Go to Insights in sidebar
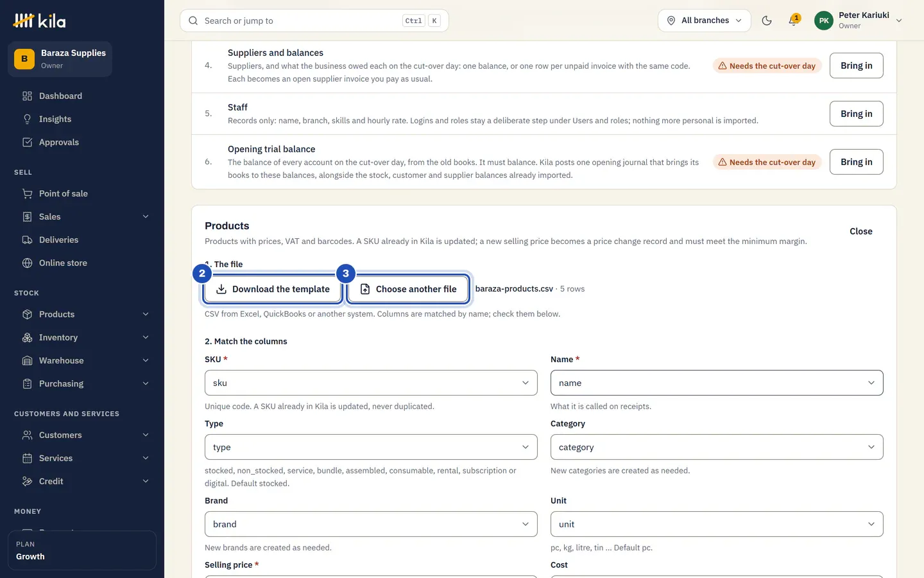Image resolution: width=924 pixels, height=578 pixels. tap(86, 119)
